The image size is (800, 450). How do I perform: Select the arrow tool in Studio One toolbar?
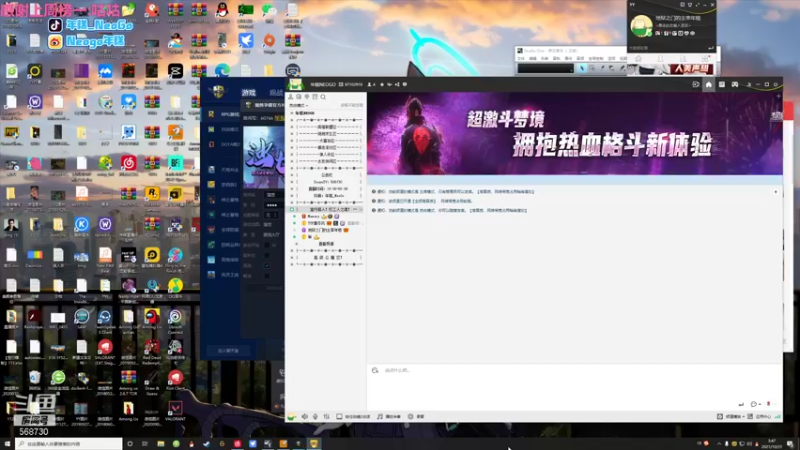click(582, 68)
